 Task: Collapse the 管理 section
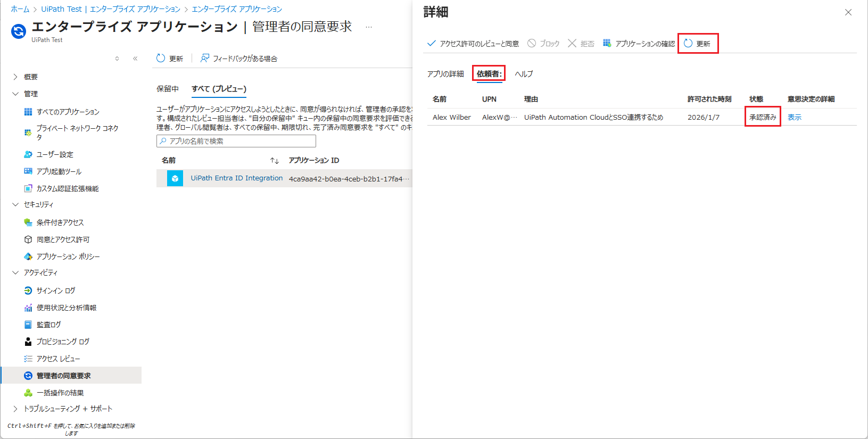coord(15,94)
